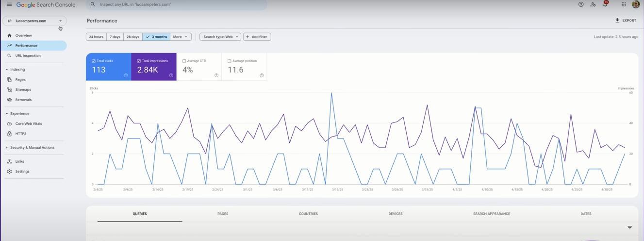Click the Pages document icon
The image size is (644, 241).
pos(9,80)
